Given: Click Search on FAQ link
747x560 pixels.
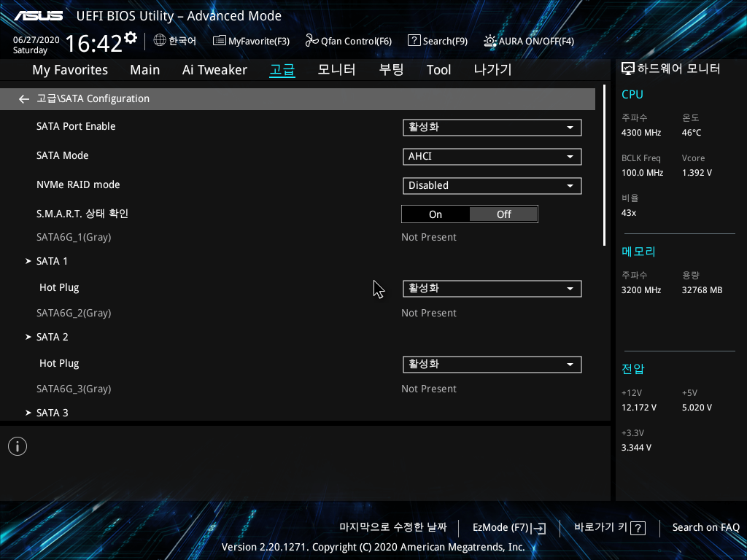Looking at the screenshot, I should [x=705, y=528].
